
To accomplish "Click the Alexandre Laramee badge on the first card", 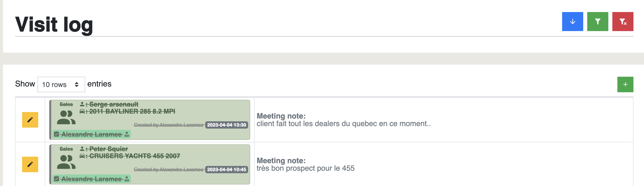I will [91, 134].
